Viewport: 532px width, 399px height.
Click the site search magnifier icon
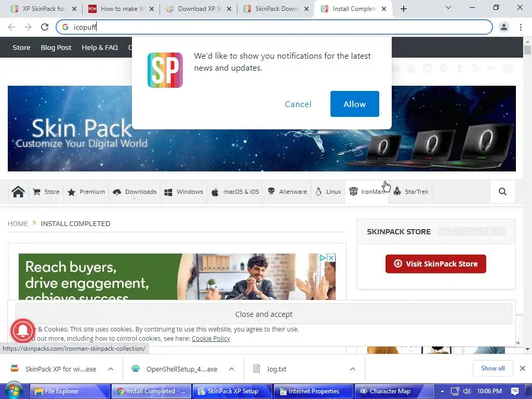(502, 192)
